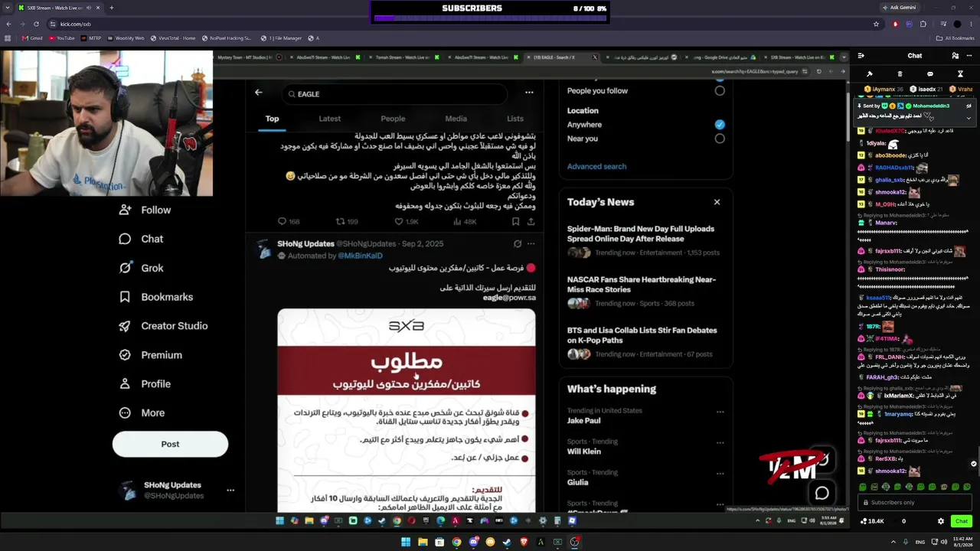Open the Follow section in X sidebar
Image resolution: width=980 pixels, height=551 pixels.
click(x=145, y=210)
